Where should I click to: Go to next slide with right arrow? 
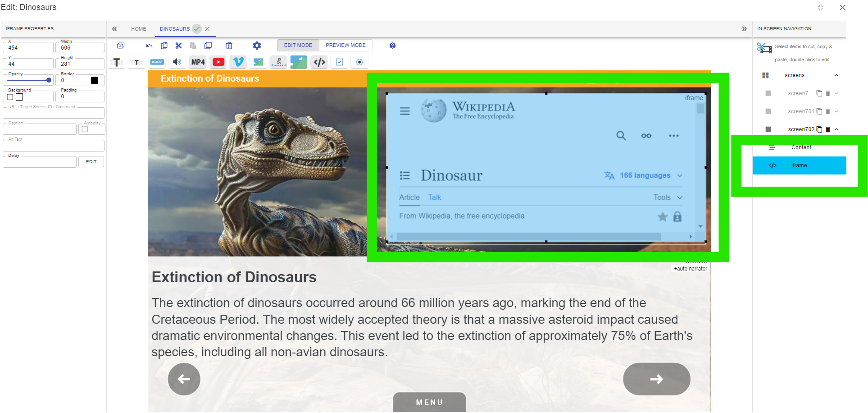(x=657, y=379)
